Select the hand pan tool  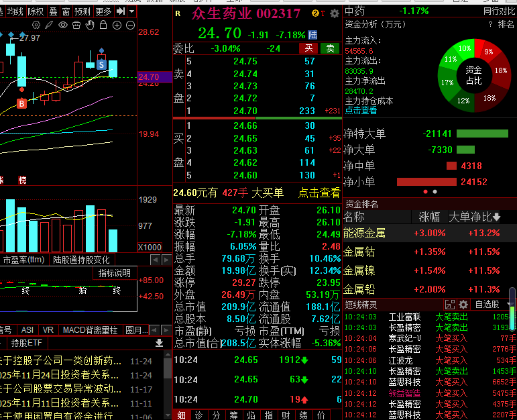point(90,25)
